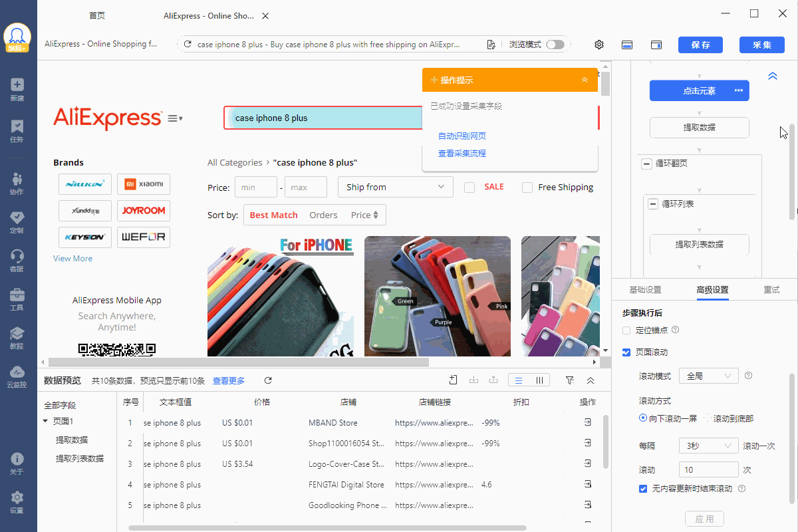798x532 pixels.
Task: Click help icon next to 滚动模式 dropdown
Action: 748,376
